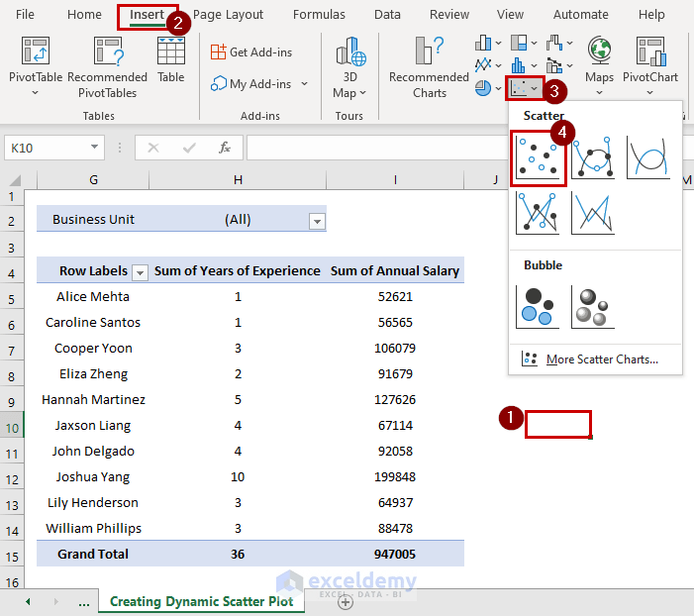Viewport: 694px width, 616px height.
Task: Click the select-all corner triangle
Action: click(15, 180)
